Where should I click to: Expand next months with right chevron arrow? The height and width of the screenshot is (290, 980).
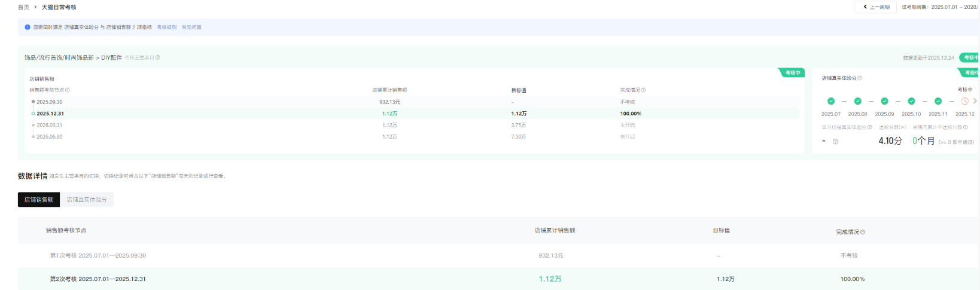tap(975, 101)
